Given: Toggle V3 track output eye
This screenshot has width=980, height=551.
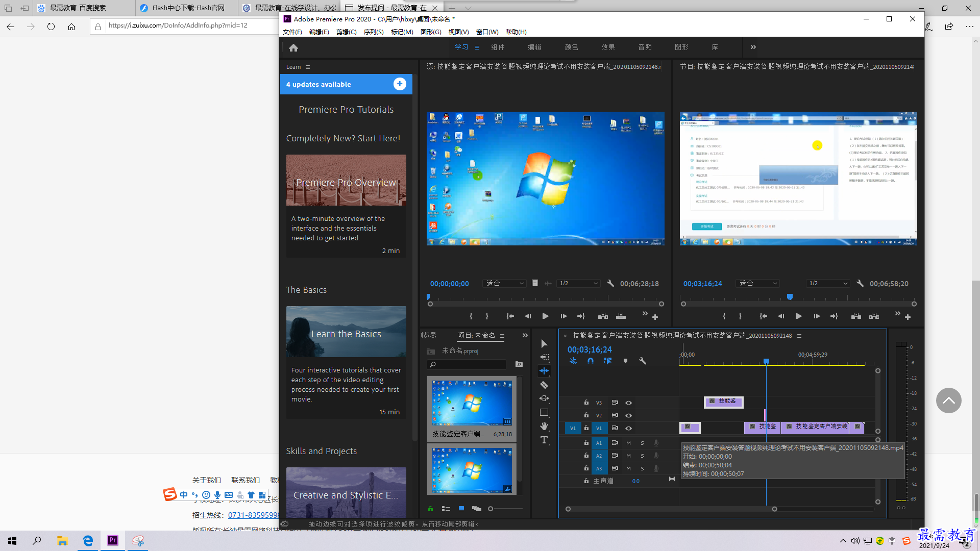Looking at the screenshot, I should pyautogui.click(x=628, y=403).
